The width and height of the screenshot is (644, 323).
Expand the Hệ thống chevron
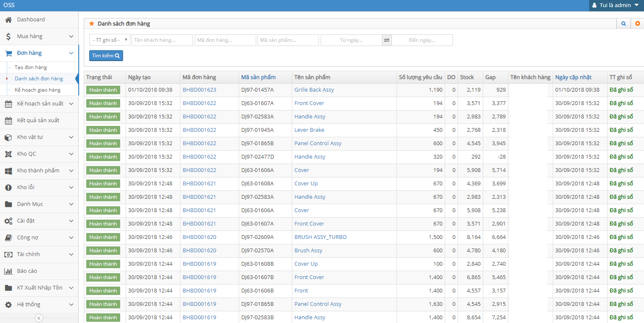(71, 305)
